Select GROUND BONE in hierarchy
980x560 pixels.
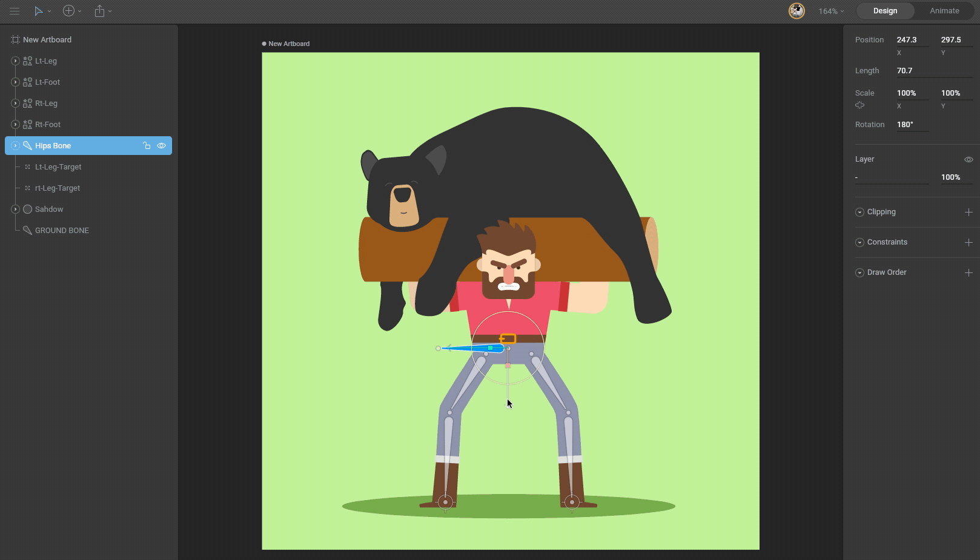coord(62,231)
